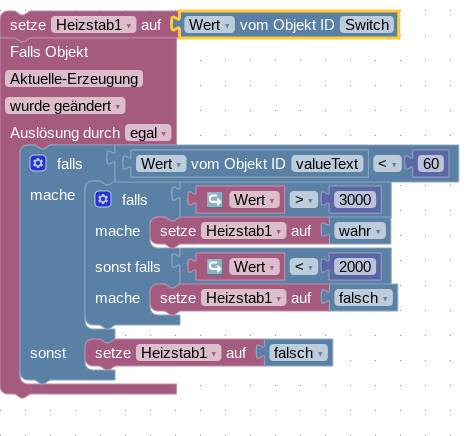Click the trigger-value icon beside '< 2000'
472x436 pixels.
click(x=215, y=267)
